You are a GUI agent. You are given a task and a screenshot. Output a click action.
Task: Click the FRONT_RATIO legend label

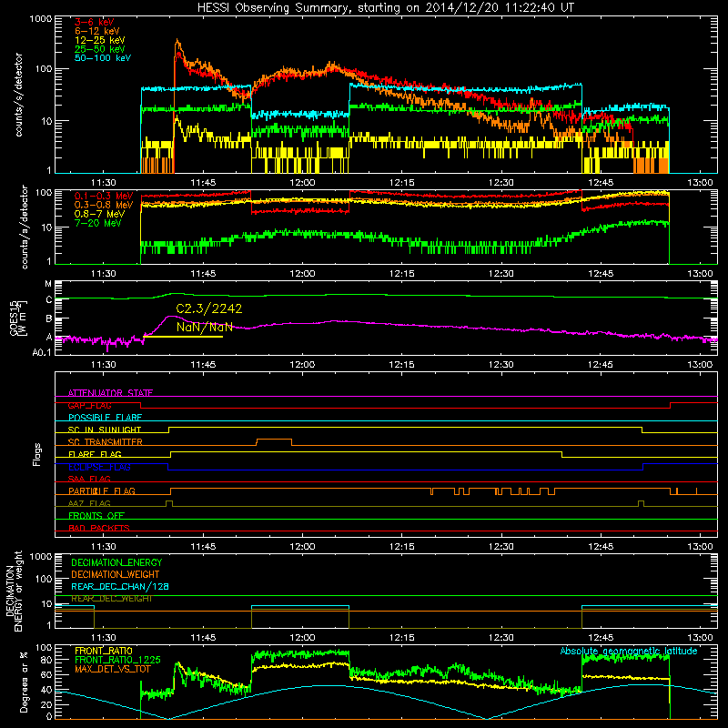[104, 651]
